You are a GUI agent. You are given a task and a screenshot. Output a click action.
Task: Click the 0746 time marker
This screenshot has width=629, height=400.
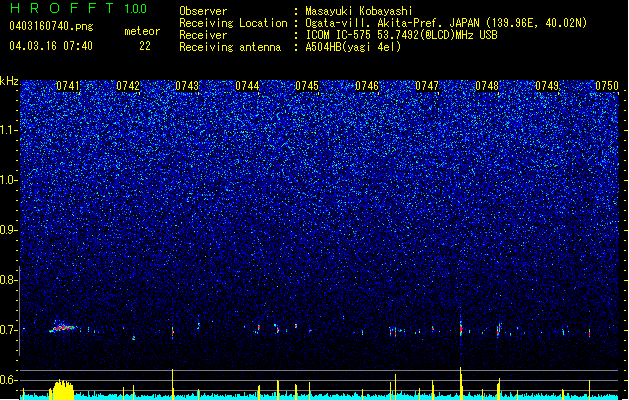tap(367, 86)
